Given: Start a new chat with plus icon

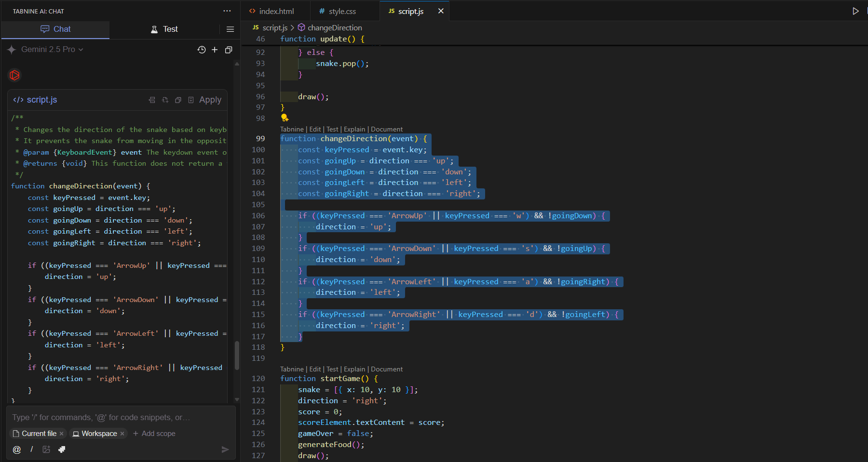Looking at the screenshot, I should click(215, 50).
